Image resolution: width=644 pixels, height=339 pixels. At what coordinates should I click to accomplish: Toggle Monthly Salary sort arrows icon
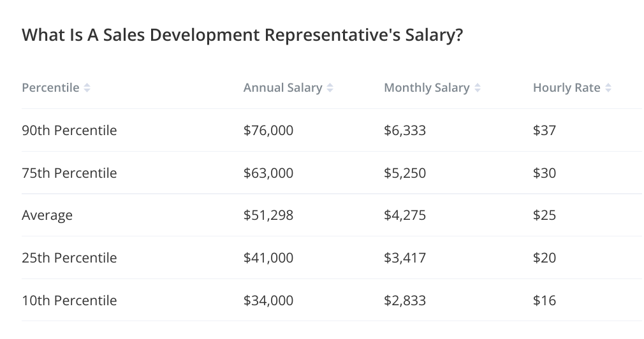tap(477, 88)
